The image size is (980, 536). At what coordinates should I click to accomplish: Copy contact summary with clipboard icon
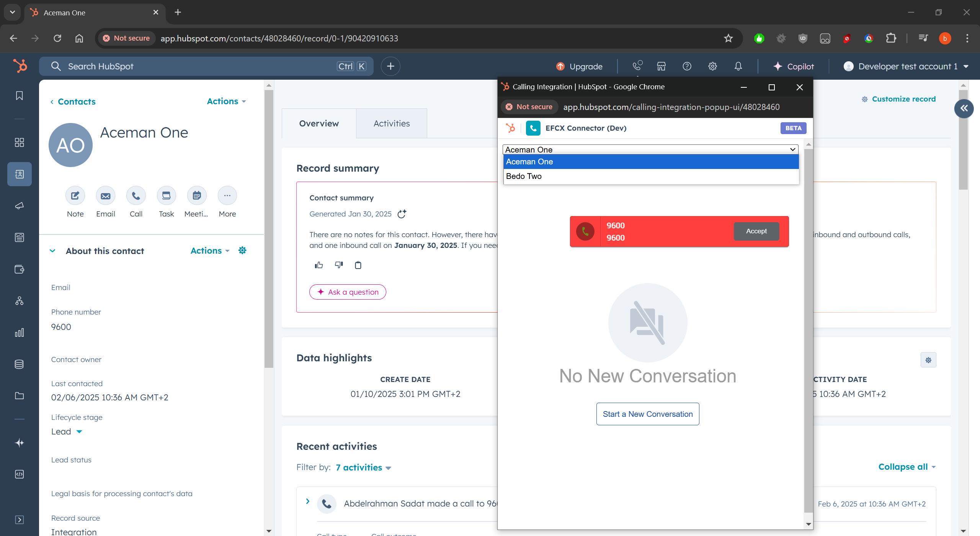point(358,265)
